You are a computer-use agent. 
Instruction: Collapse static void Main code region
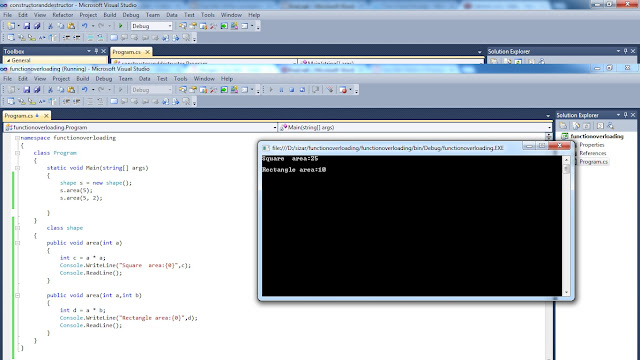(17, 168)
